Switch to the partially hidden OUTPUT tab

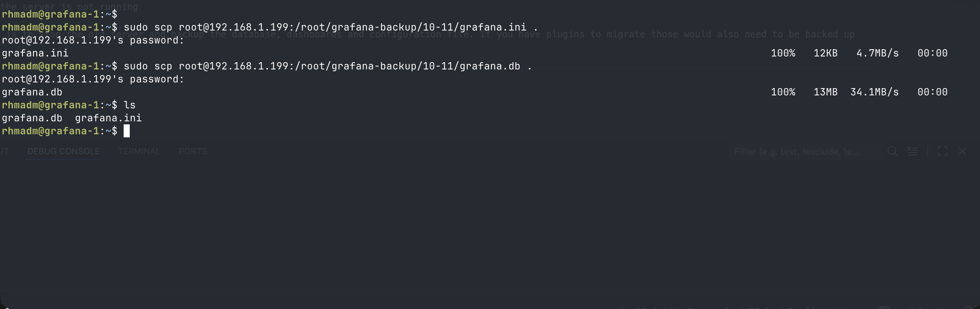click(5, 151)
